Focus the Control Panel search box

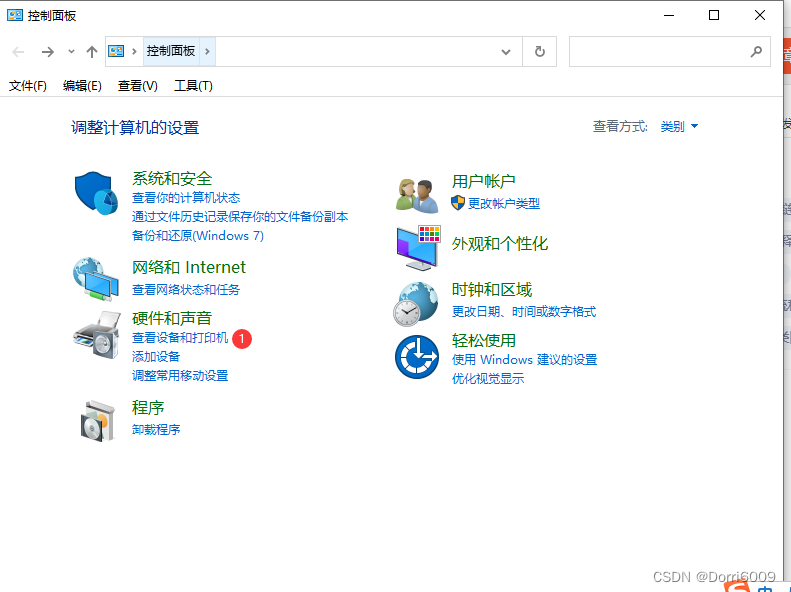click(x=669, y=51)
